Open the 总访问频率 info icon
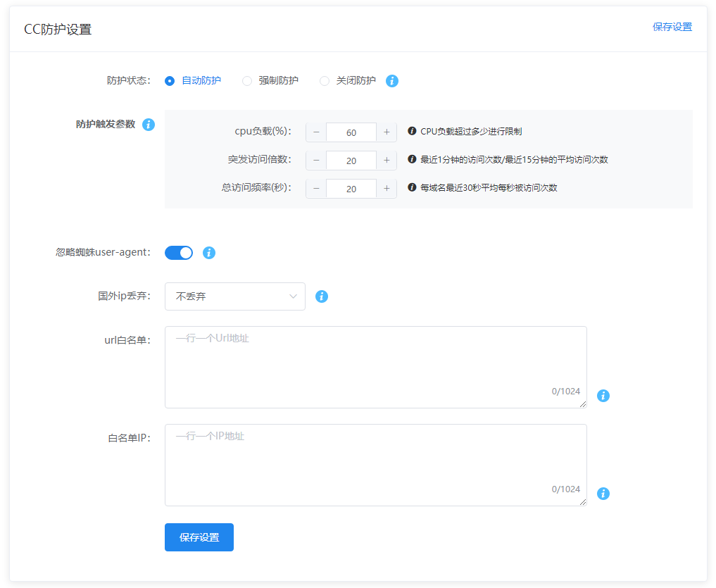Viewport: 716px width, 588px height. (413, 188)
